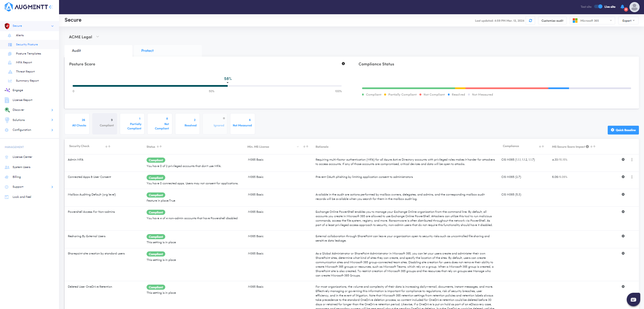This screenshot has height=309, width=644.
Task: Open the chat support widget
Action: coord(633,300)
